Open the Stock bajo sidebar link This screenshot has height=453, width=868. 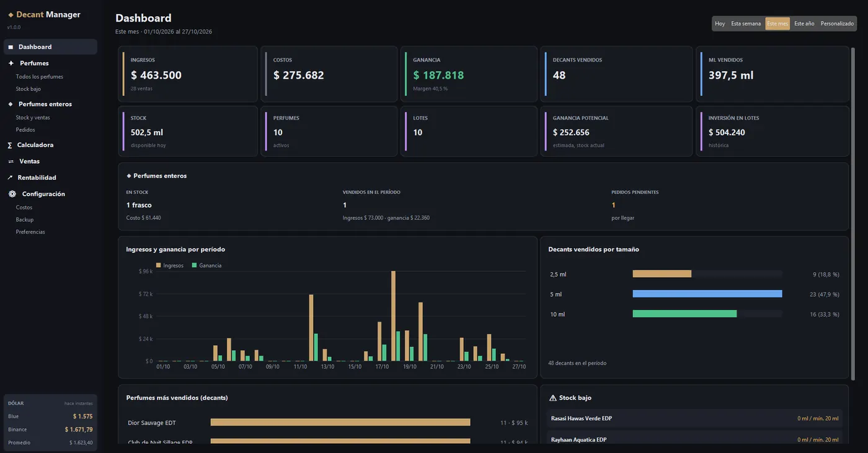pyautogui.click(x=29, y=89)
